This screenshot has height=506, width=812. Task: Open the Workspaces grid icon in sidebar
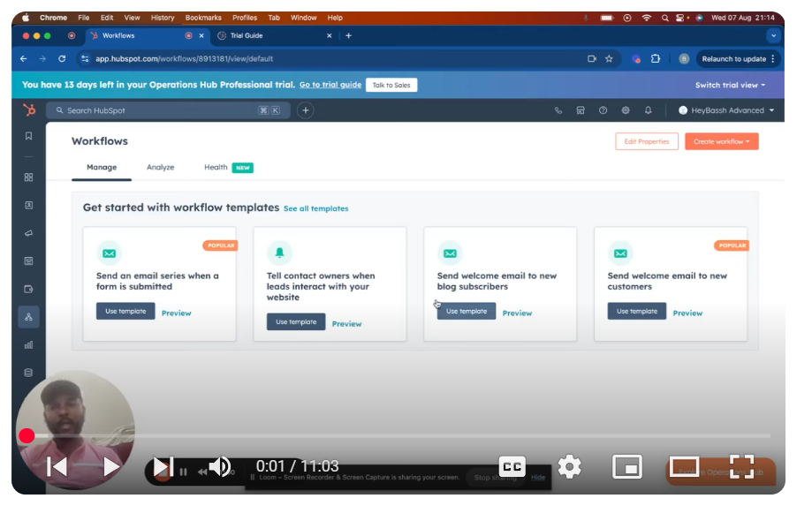click(28, 177)
